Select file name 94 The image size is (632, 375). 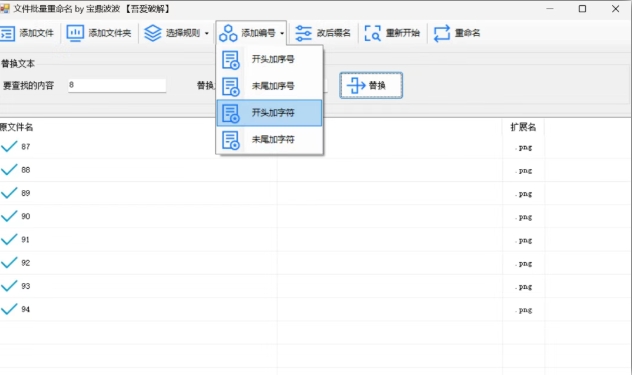[26, 309]
